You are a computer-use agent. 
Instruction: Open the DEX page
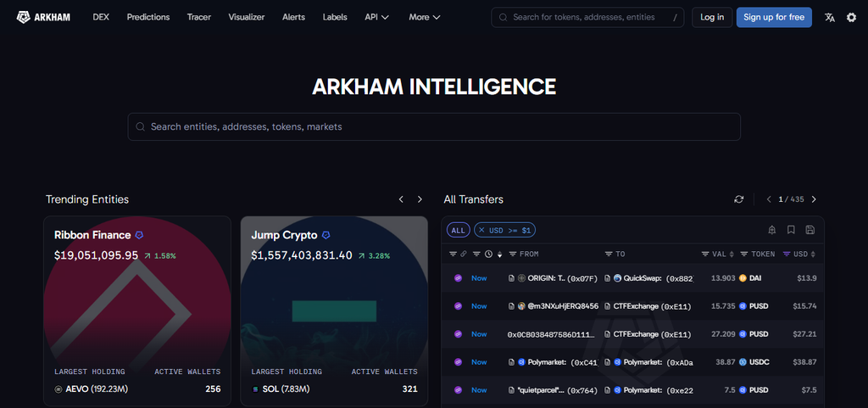[x=101, y=17]
